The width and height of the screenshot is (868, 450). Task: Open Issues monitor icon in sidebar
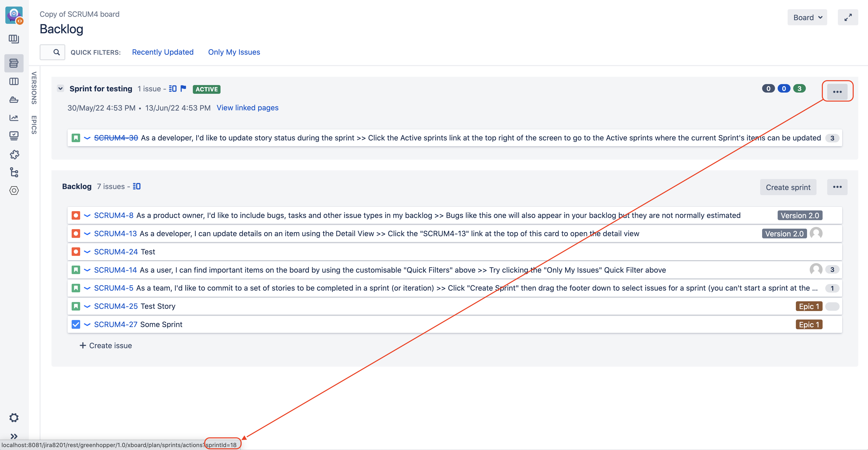click(x=14, y=136)
